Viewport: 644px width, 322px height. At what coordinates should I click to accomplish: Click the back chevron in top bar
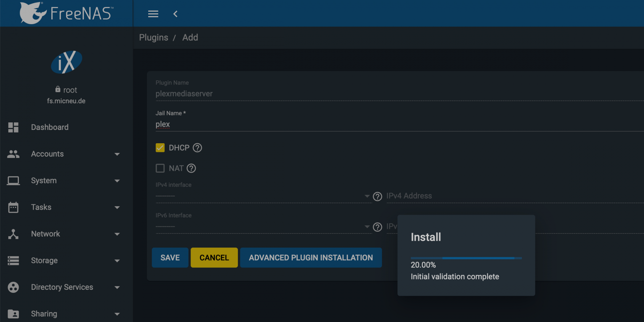(175, 14)
